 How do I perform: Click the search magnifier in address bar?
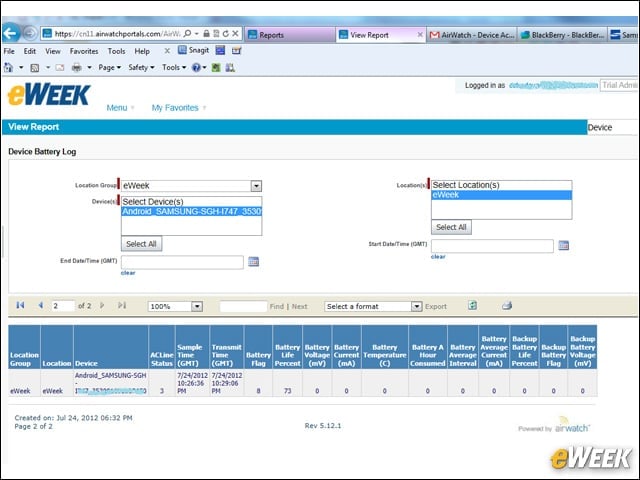tap(187, 34)
